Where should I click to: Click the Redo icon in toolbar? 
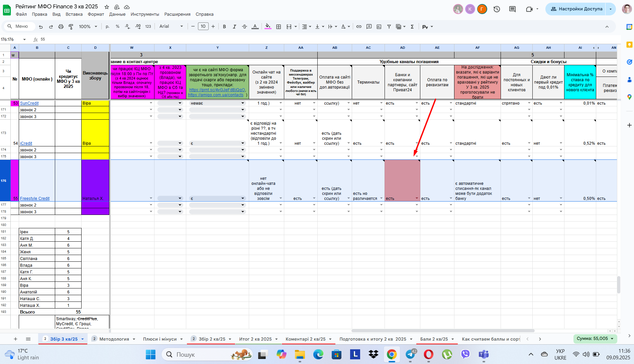coord(51,27)
